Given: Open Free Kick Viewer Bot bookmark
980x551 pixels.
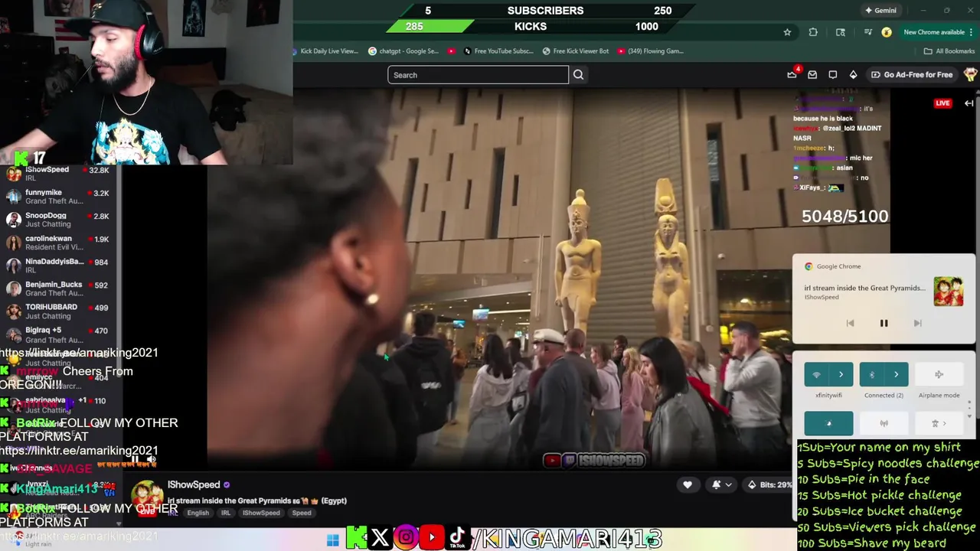Looking at the screenshot, I should tap(576, 51).
